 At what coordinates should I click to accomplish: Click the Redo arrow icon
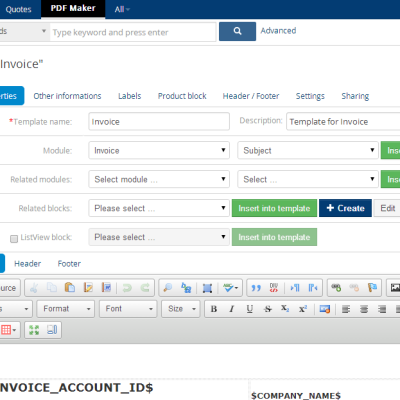pos(145,288)
